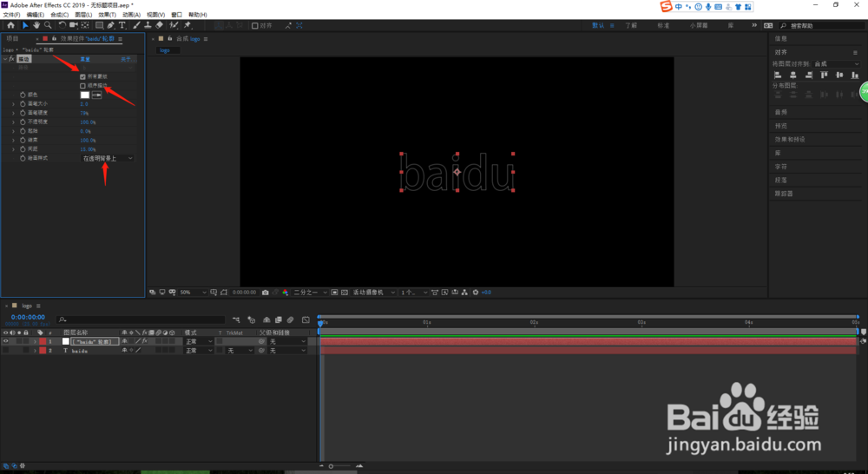Screen dimensions: 868x474
Task: Select the Hand tool
Action: click(36, 25)
